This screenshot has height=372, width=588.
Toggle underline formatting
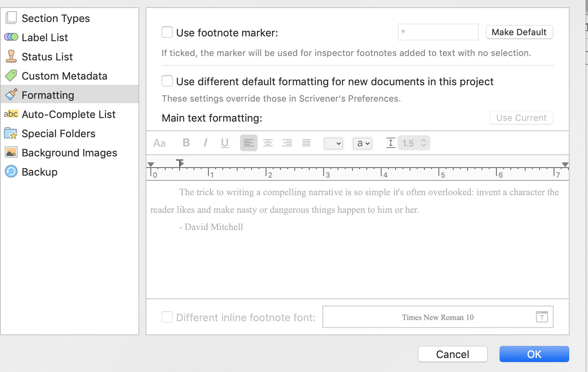[x=225, y=143]
